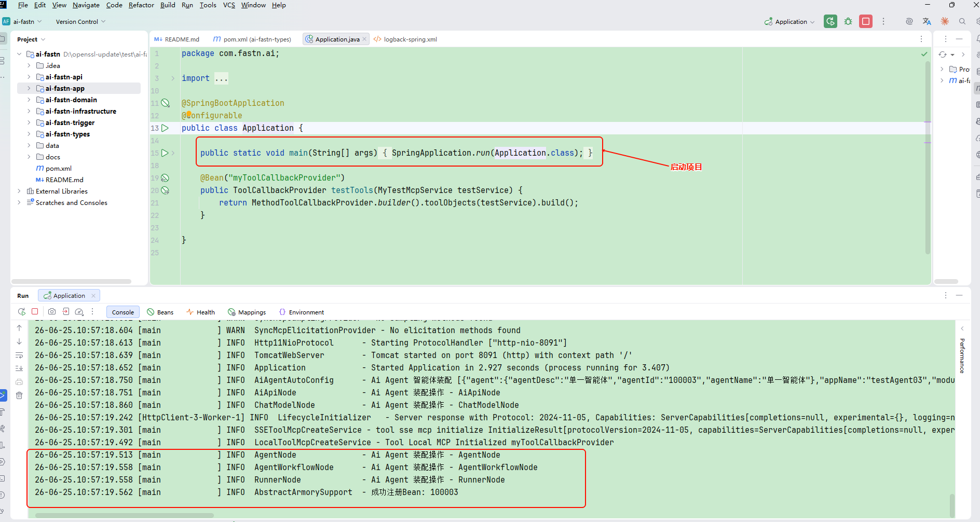Image resolution: width=980 pixels, height=522 pixels.
Task: Click the scroll down arrow beside console
Action: [x=19, y=341]
